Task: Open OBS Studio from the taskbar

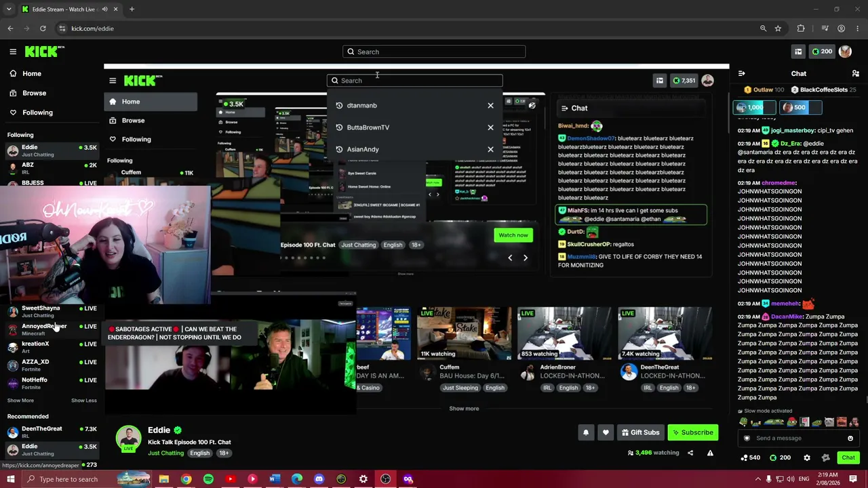Action: point(385,479)
